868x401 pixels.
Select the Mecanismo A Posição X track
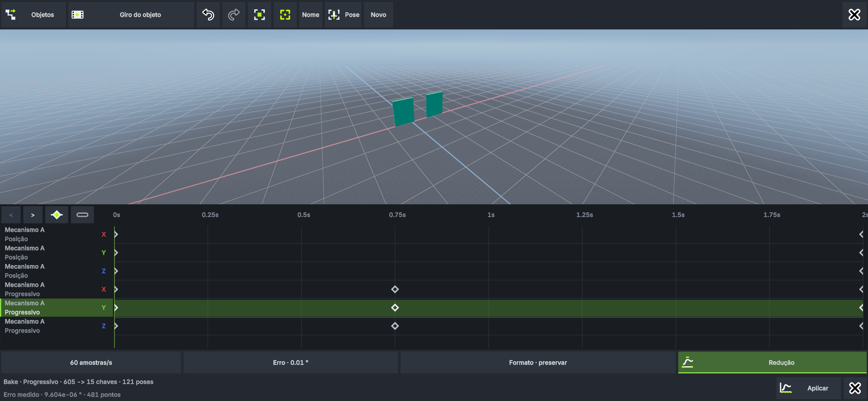(x=57, y=234)
